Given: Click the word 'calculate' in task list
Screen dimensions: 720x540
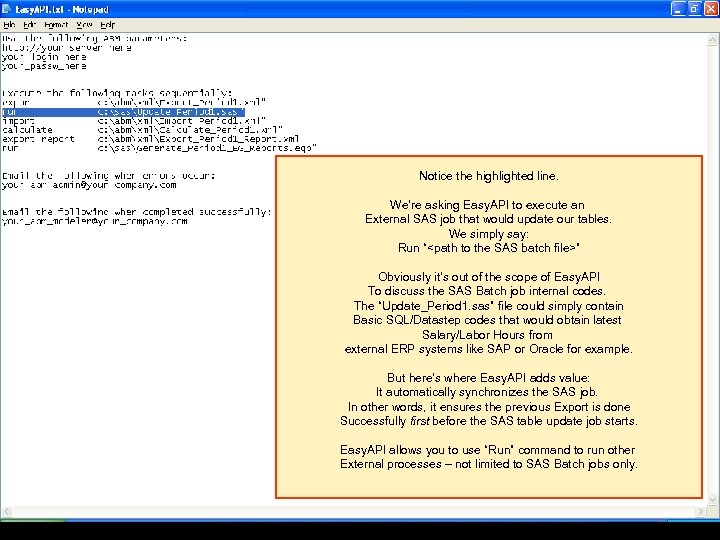Looking at the screenshot, I should pos(27,130).
